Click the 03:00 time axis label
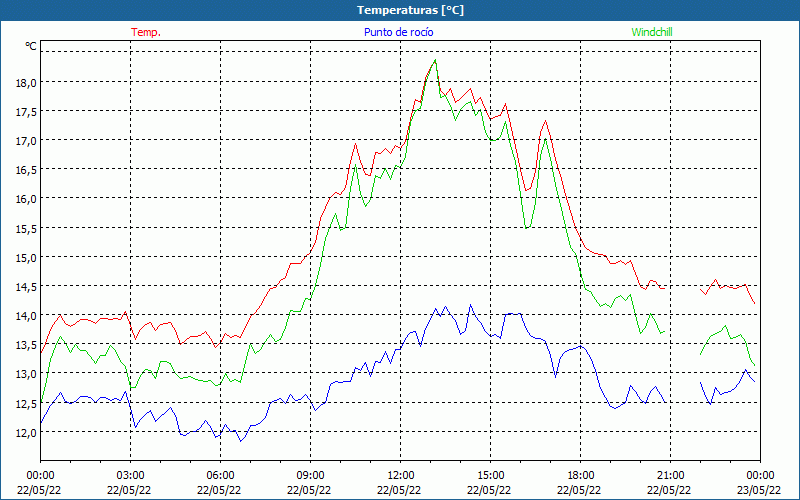Screen dimensions: 800x500 (x=130, y=475)
